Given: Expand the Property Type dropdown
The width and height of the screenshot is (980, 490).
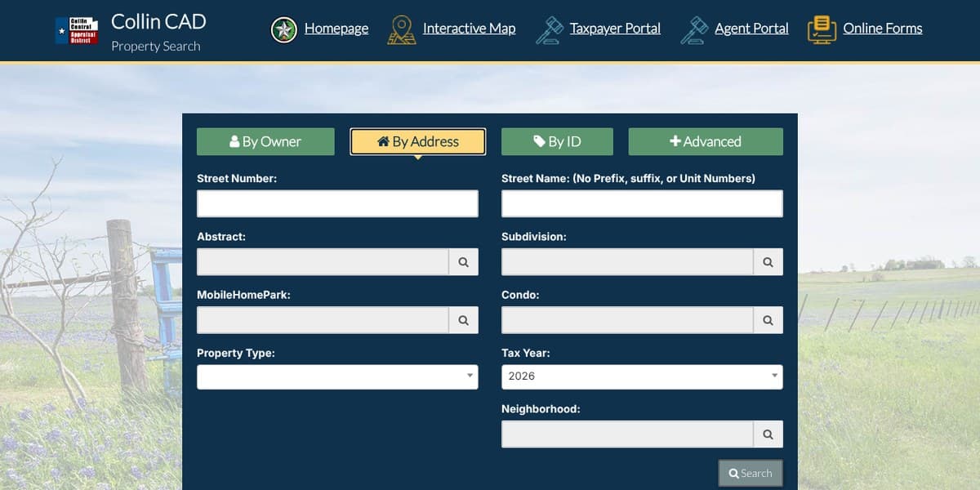Looking at the screenshot, I should [337, 376].
